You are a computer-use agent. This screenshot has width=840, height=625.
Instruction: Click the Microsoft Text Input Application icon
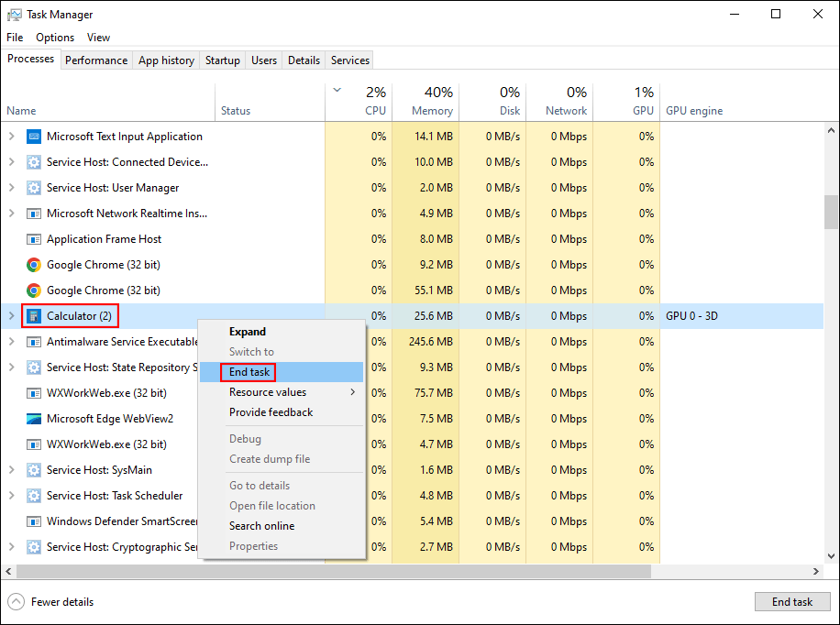(34, 137)
